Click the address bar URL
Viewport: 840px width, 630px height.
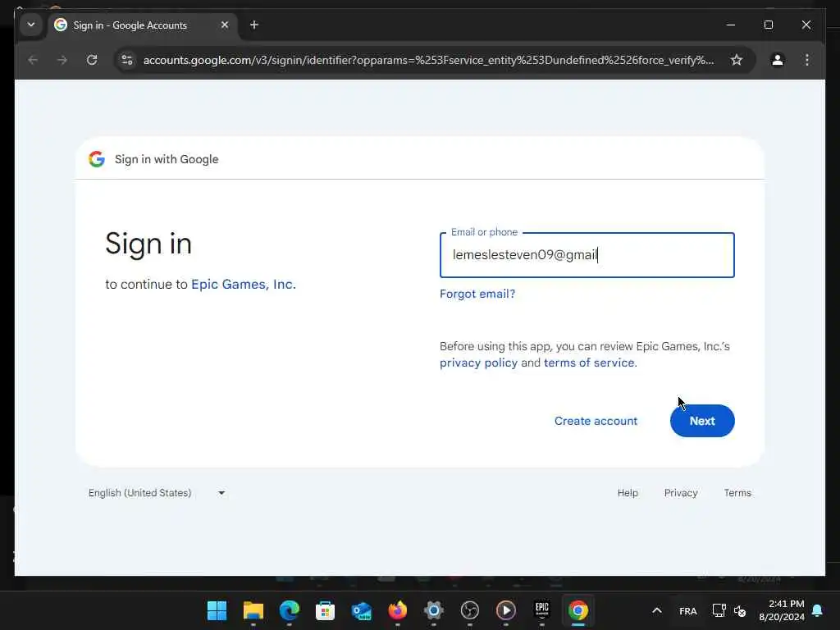pos(428,60)
